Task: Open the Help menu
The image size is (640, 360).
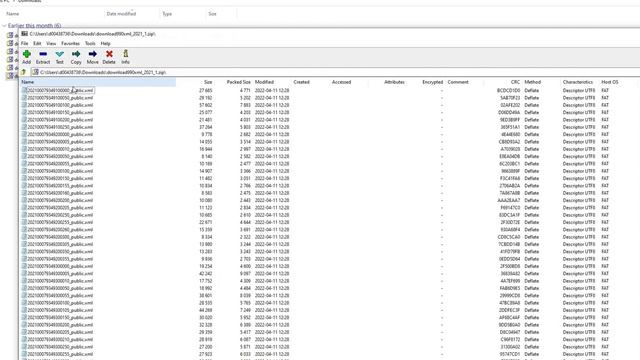Action: coord(105,43)
